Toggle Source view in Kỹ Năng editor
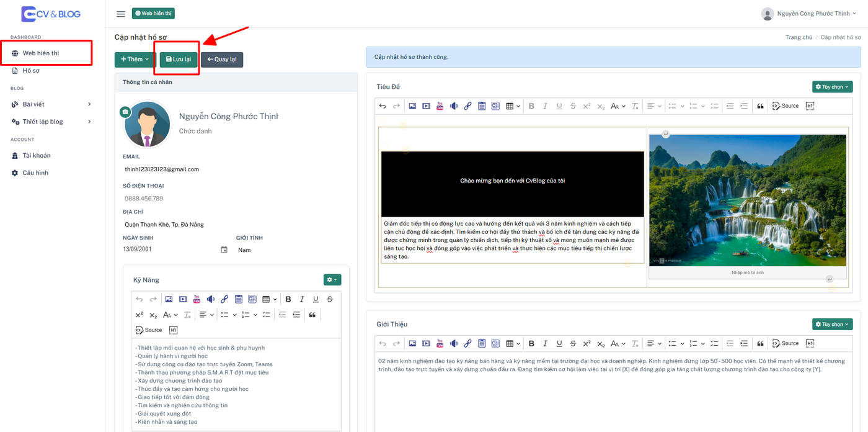The image size is (868, 432). 149,330
